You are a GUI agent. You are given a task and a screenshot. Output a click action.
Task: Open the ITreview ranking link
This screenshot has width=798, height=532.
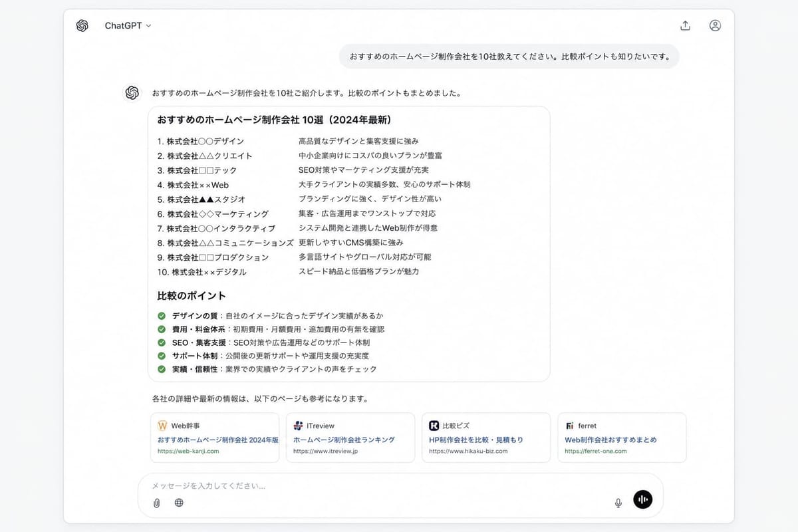[344, 440]
